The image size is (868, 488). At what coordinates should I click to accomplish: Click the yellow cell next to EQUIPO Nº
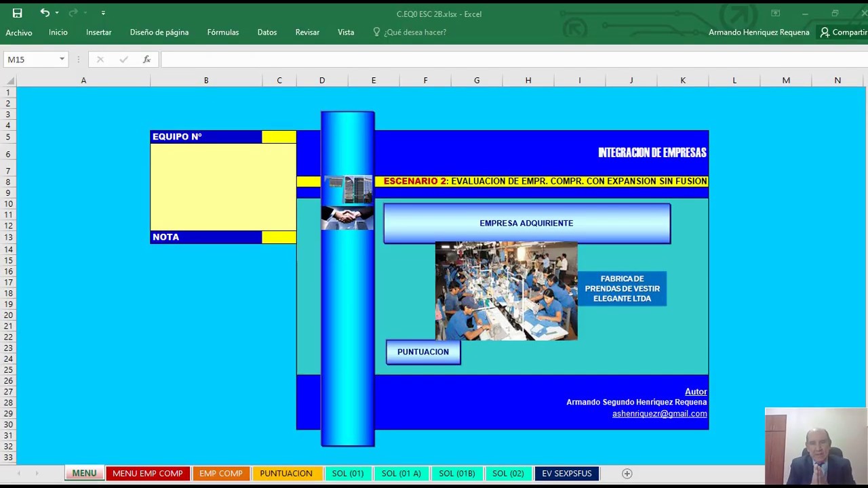(x=279, y=137)
